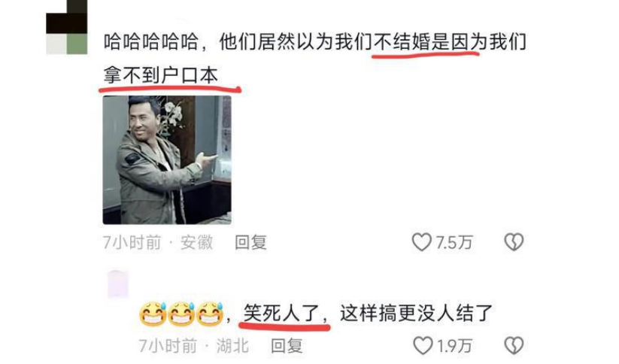Like the reply with 1.9万 likes

pyautogui.click(x=423, y=346)
